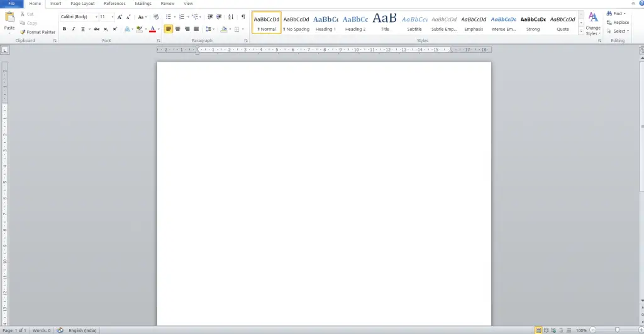Click the 100% zoom level

click(x=581, y=330)
